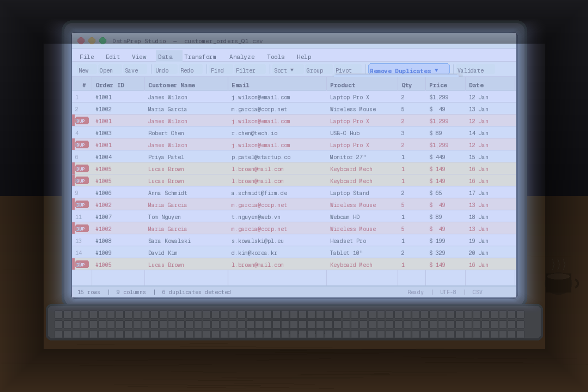Click the Price column header

pyautogui.click(x=438, y=85)
